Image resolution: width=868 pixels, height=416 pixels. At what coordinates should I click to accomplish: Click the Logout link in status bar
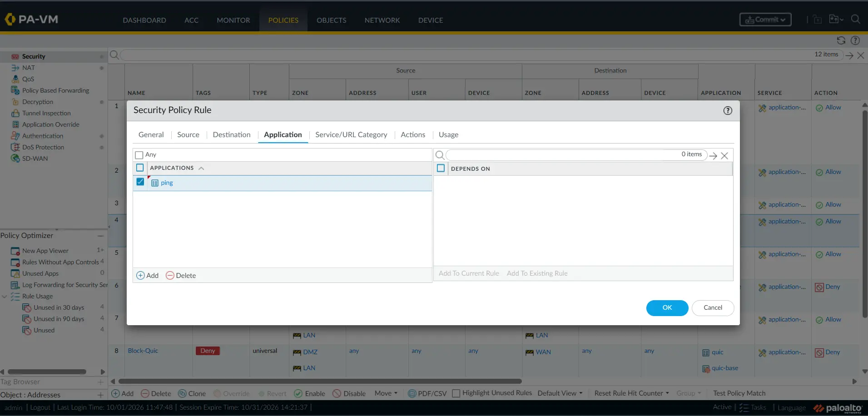[40, 408]
